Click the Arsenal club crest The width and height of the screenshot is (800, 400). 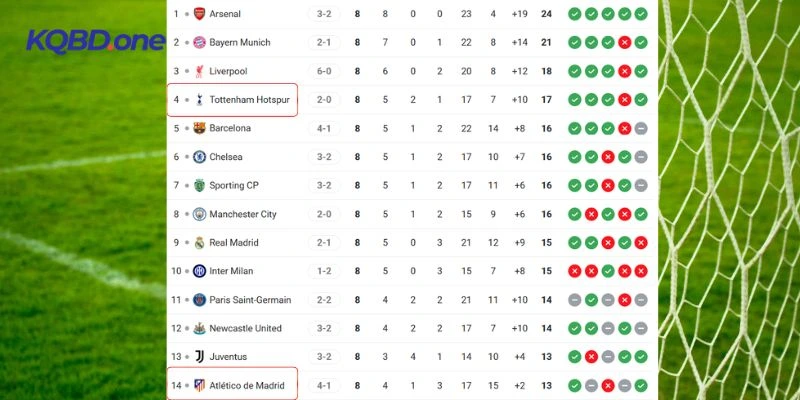[199, 14]
